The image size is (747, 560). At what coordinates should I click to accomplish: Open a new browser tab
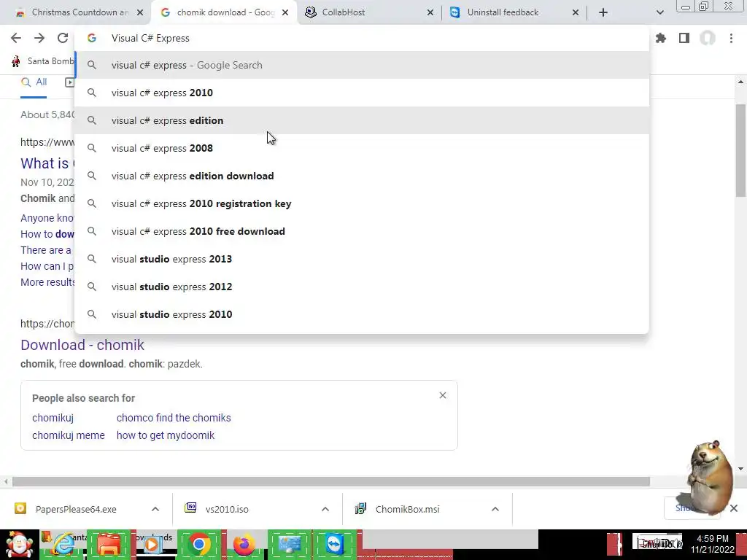[x=603, y=12]
